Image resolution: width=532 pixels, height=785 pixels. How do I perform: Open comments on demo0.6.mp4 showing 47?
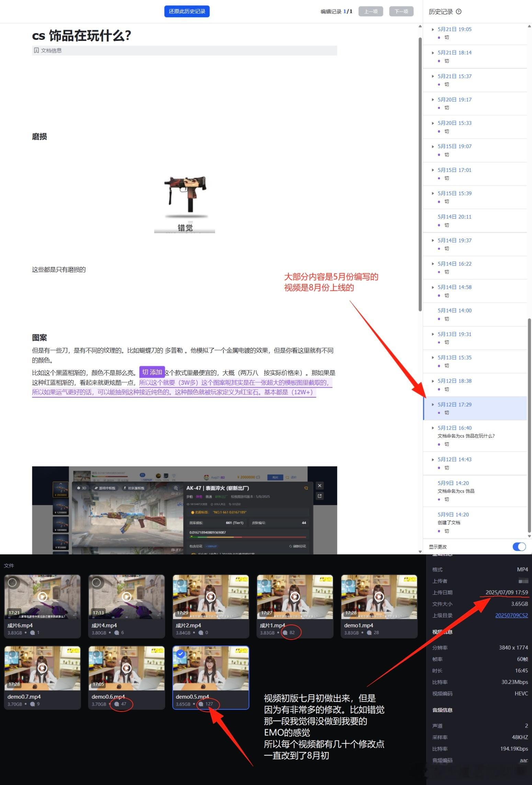click(120, 704)
